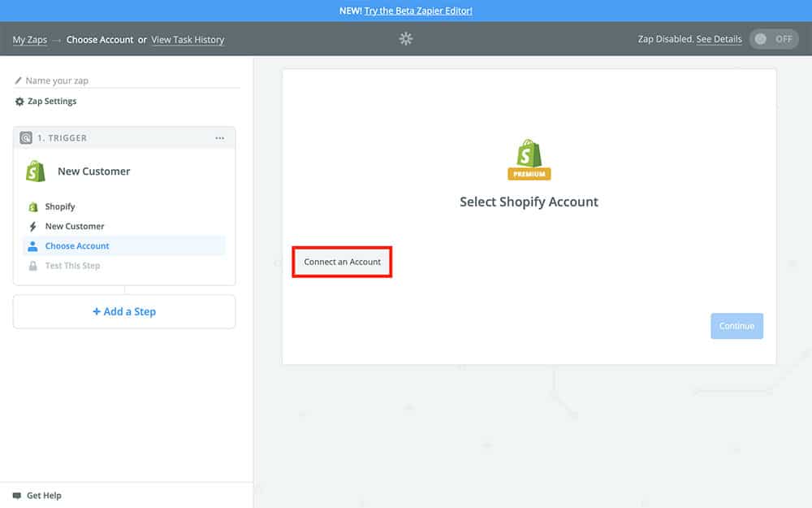Click the Continue button

[x=736, y=326]
